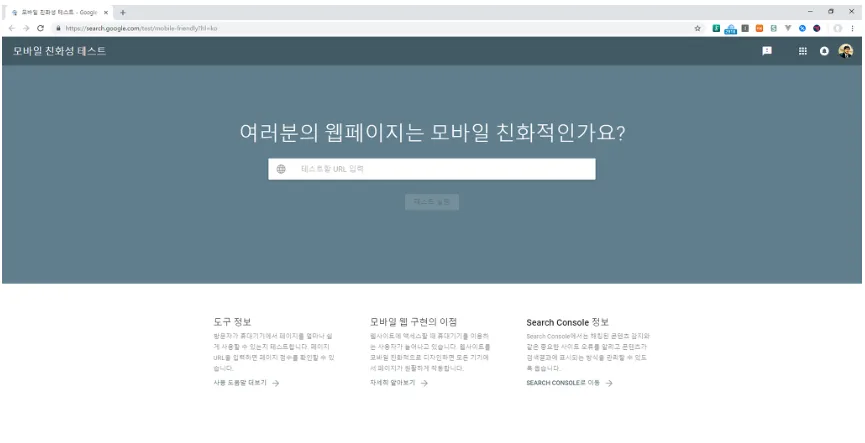Open the notifications bell
Viewport: 865px width, 443px height.
(825, 51)
